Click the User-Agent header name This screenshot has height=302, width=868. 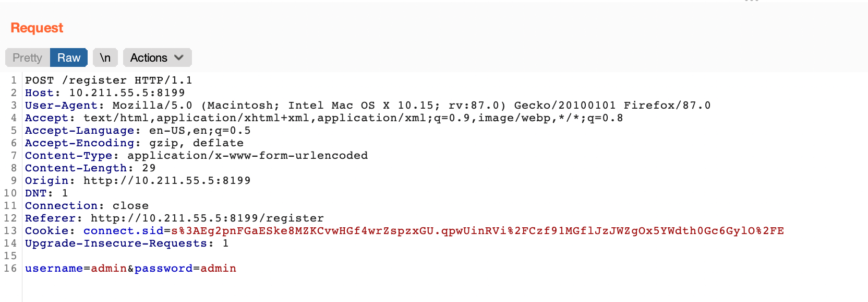pos(61,106)
